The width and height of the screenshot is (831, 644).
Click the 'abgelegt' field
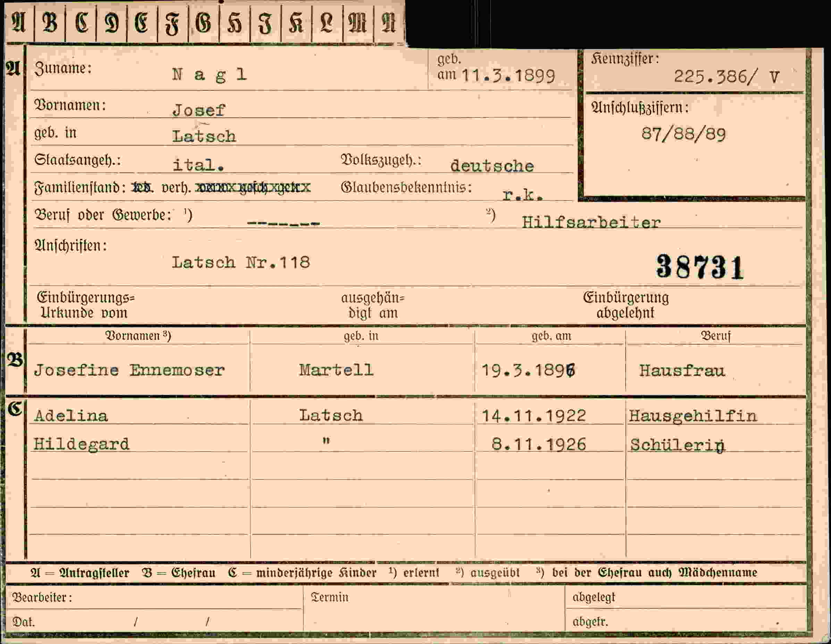pyautogui.click(x=686, y=597)
